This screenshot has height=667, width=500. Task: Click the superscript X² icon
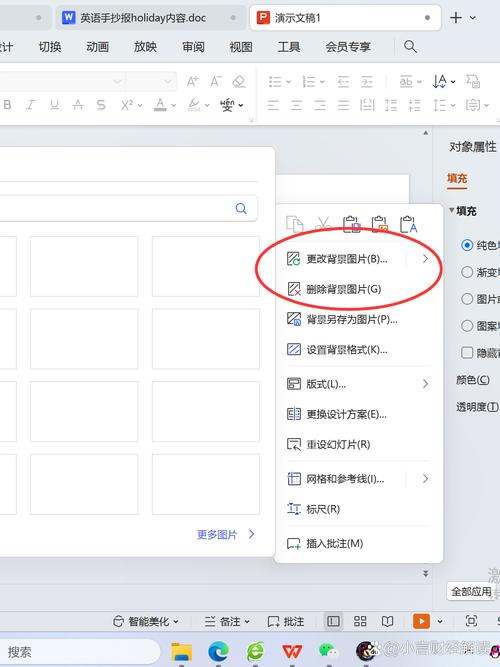pyautogui.click(x=127, y=105)
